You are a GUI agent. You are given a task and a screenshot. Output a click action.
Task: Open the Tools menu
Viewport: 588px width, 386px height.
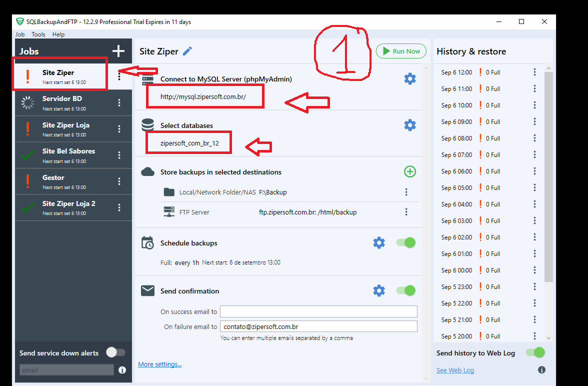(38, 34)
